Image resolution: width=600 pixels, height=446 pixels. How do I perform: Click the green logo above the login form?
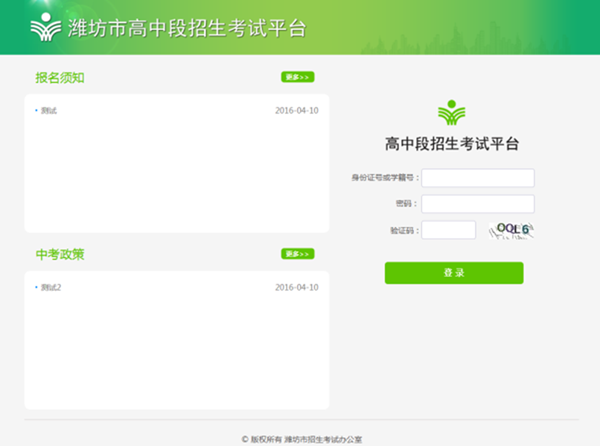pyautogui.click(x=452, y=111)
